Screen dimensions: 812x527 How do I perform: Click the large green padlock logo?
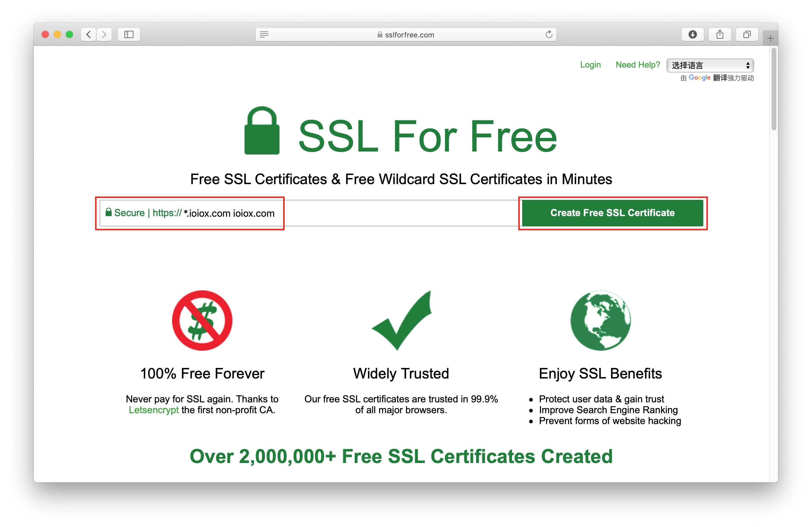coord(262,130)
